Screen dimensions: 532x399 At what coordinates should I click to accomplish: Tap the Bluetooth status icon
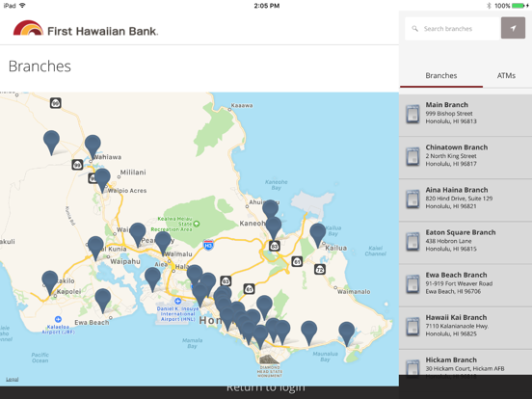(x=489, y=6)
